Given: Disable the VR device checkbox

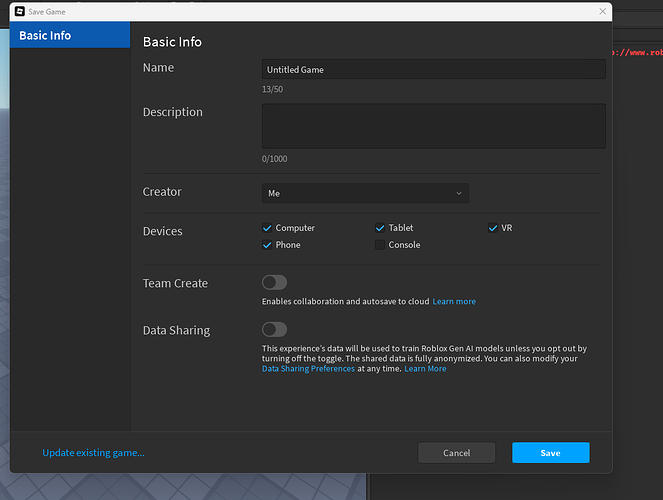Looking at the screenshot, I should (x=493, y=228).
